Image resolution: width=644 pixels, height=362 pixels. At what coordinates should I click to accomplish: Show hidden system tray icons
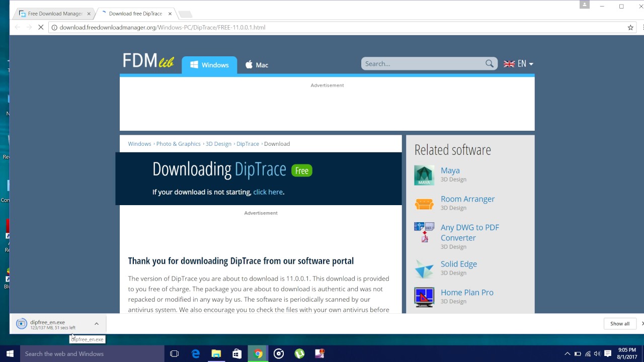pyautogui.click(x=568, y=354)
